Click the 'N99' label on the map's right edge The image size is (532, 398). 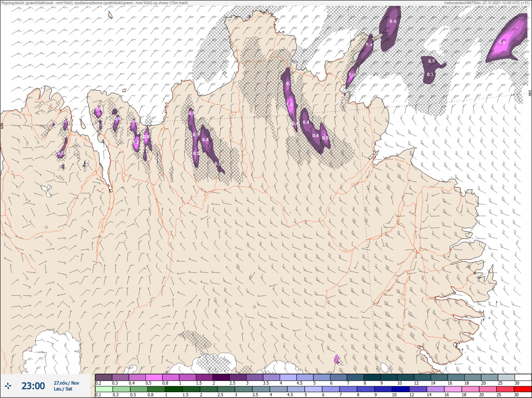[x=530, y=94]
